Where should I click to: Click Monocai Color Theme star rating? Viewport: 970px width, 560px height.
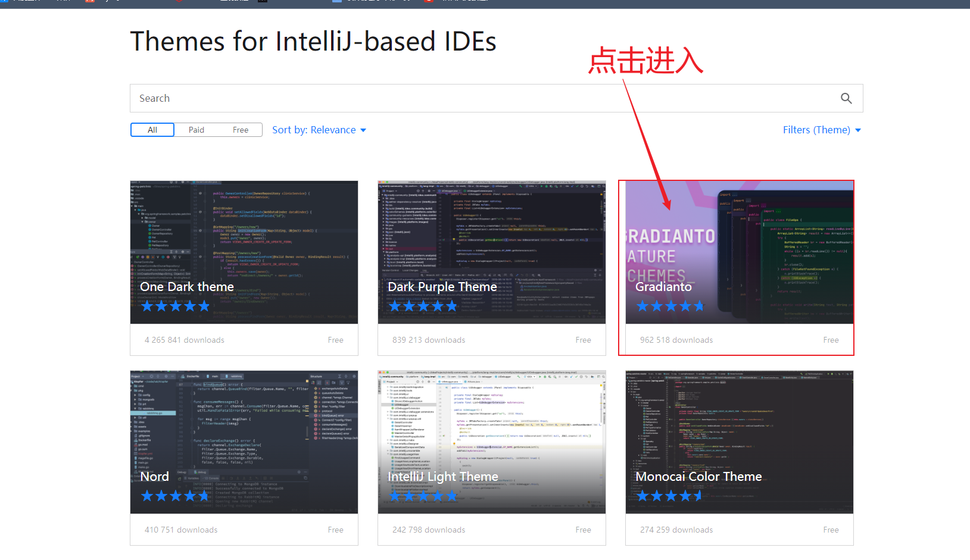[669, 496]
